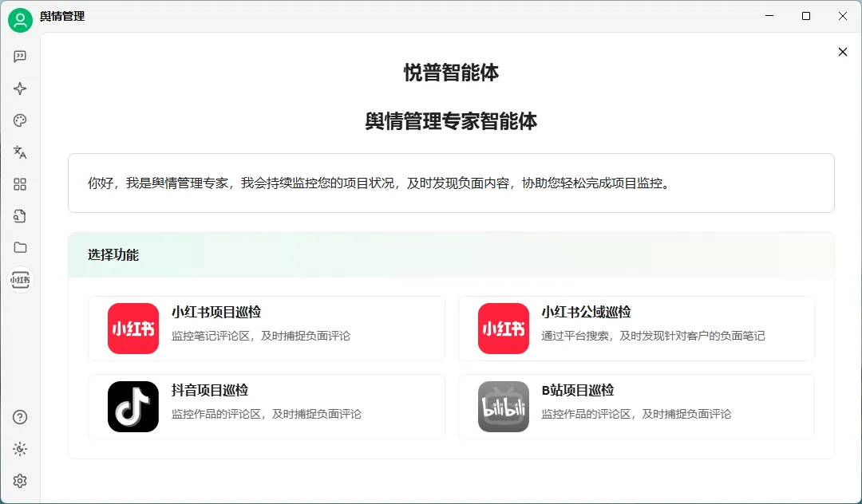
Task: Select the 小红书项目巡检 function card
Action: click(267, 328)
